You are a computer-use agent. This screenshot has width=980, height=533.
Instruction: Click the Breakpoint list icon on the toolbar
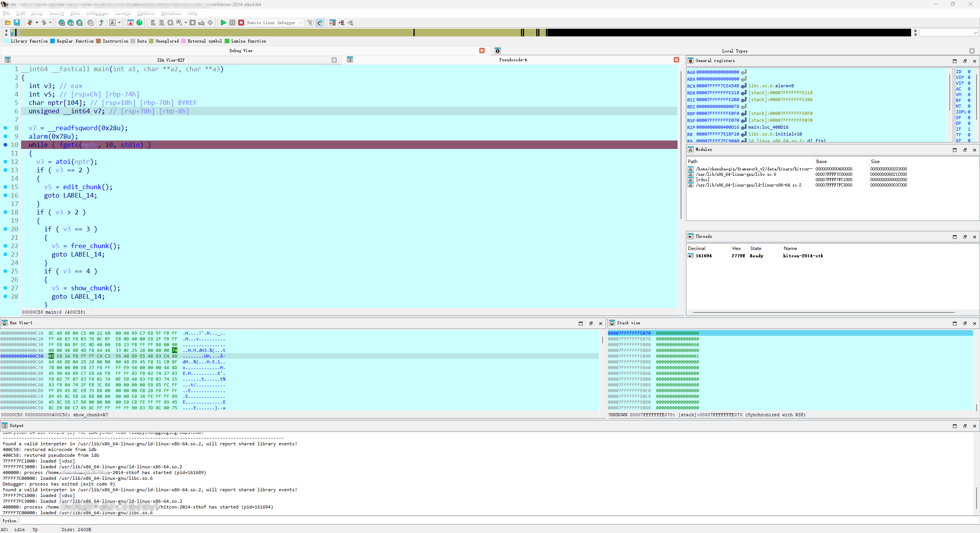332,23
